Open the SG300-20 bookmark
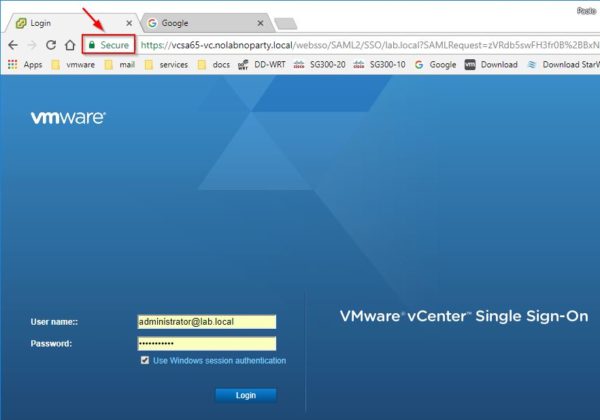Viewport: 600px width, 420px height. 320,65
